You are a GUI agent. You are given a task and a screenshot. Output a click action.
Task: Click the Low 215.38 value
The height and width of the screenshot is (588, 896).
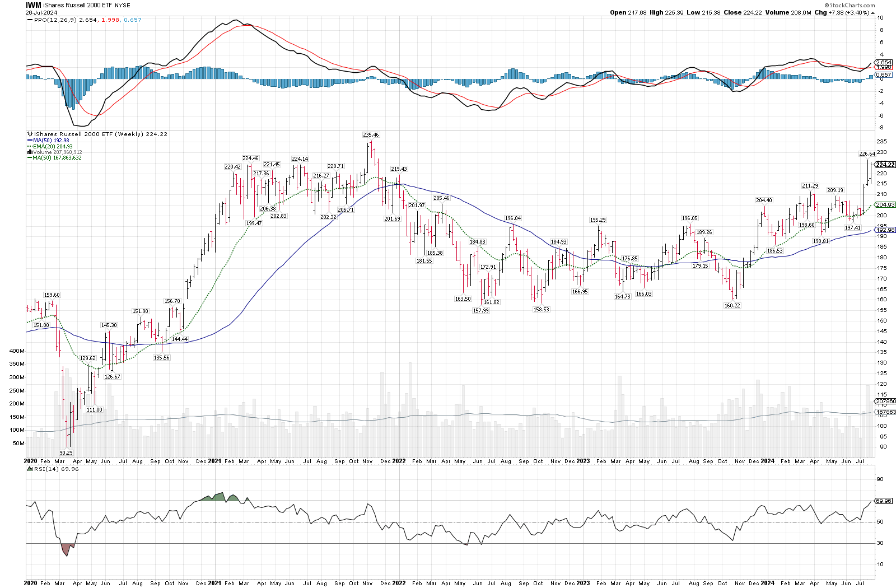703,12
